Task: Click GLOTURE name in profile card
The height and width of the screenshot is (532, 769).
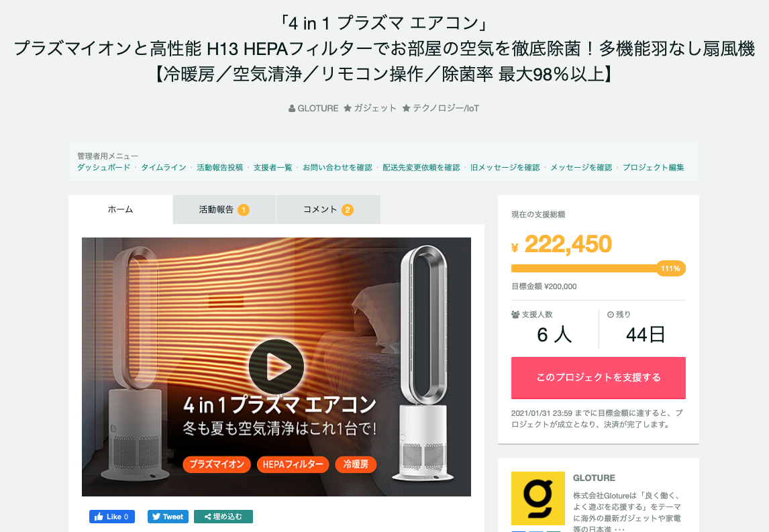Action: pyautogui.click(x=594, y=478)
